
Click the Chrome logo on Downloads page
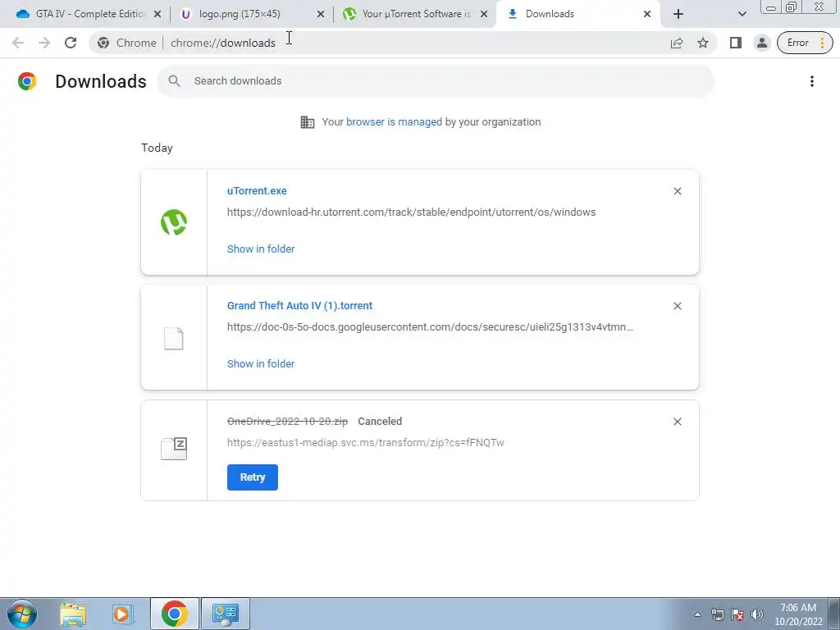tap(27, 81)
